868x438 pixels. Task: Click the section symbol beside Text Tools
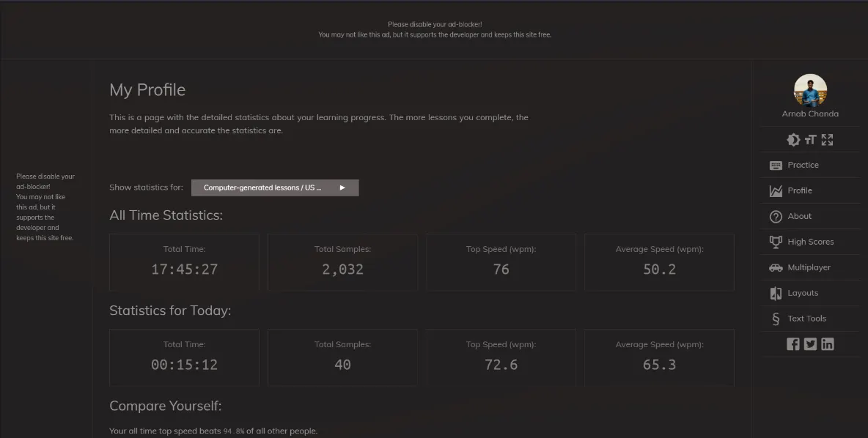776,319
